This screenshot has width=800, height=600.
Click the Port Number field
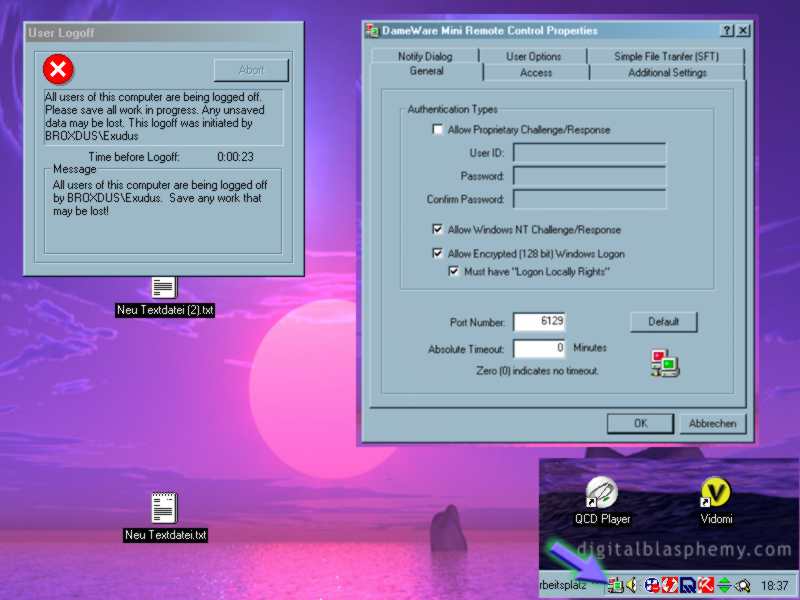[539, 321]
